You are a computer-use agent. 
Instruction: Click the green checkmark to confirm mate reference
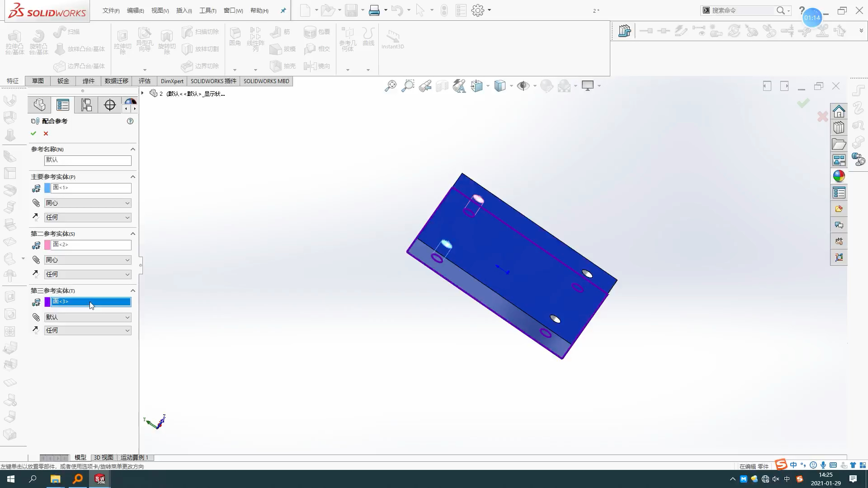(x=33, y=133)
